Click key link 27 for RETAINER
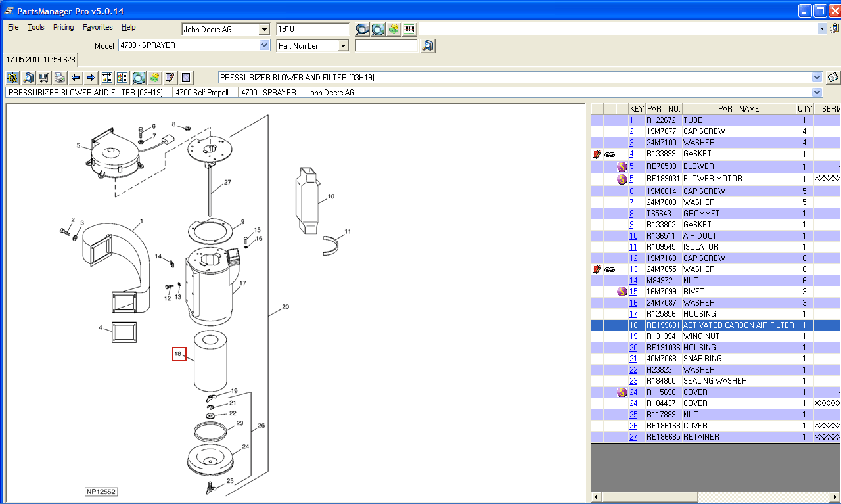 633,437
